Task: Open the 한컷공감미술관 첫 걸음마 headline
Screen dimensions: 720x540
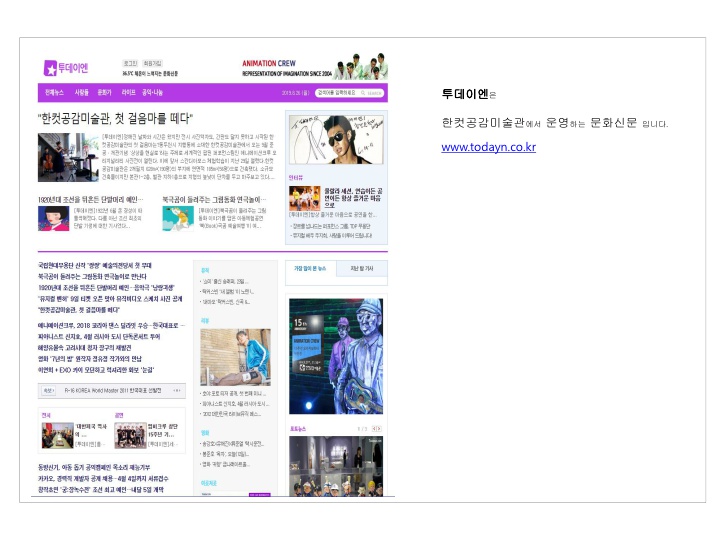Action: click(115, 117)
